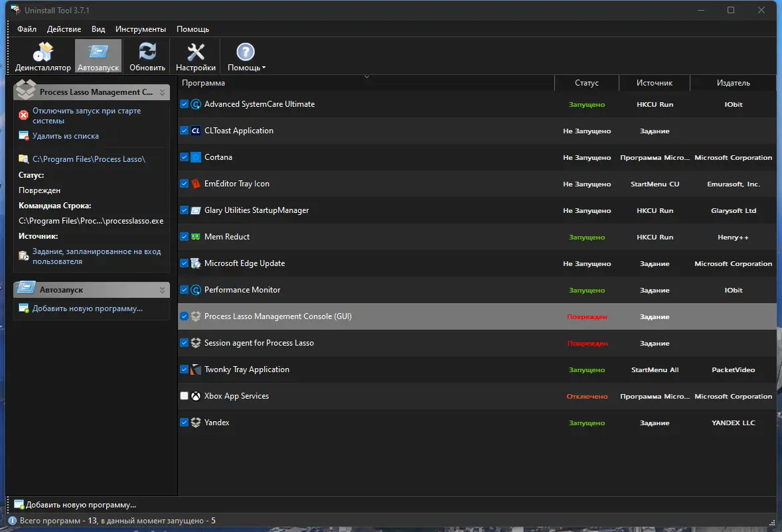782x532 pixels.
Task: Open the Вид menu
Action: (x=98, y=29)
